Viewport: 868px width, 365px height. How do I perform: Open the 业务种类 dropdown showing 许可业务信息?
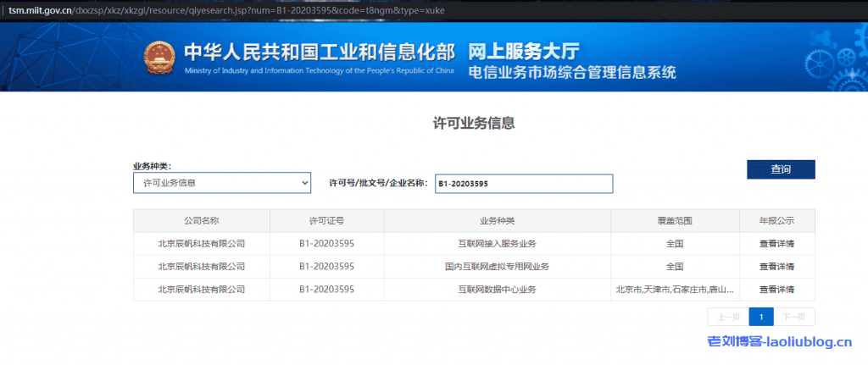pos(222,183)
